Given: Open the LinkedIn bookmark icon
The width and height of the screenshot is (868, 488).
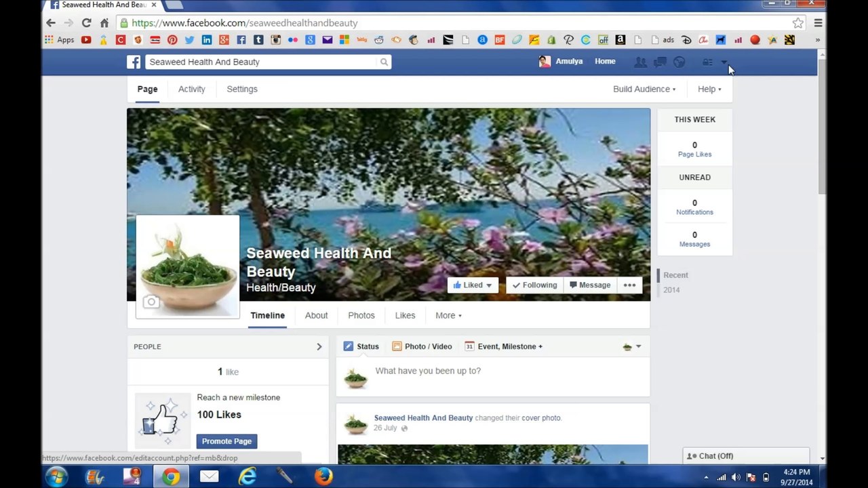Looking at the screenshot, I should pos(207,40).
